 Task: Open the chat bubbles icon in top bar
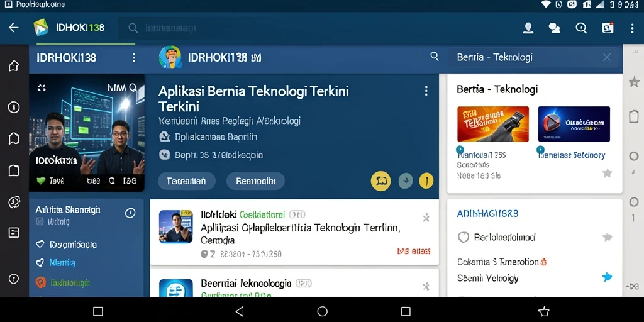555,28
